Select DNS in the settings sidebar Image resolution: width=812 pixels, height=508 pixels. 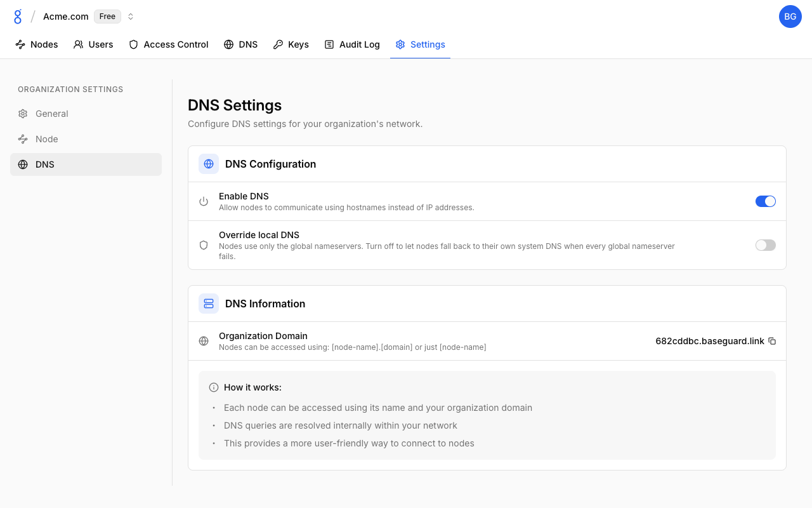click(86, 164)
